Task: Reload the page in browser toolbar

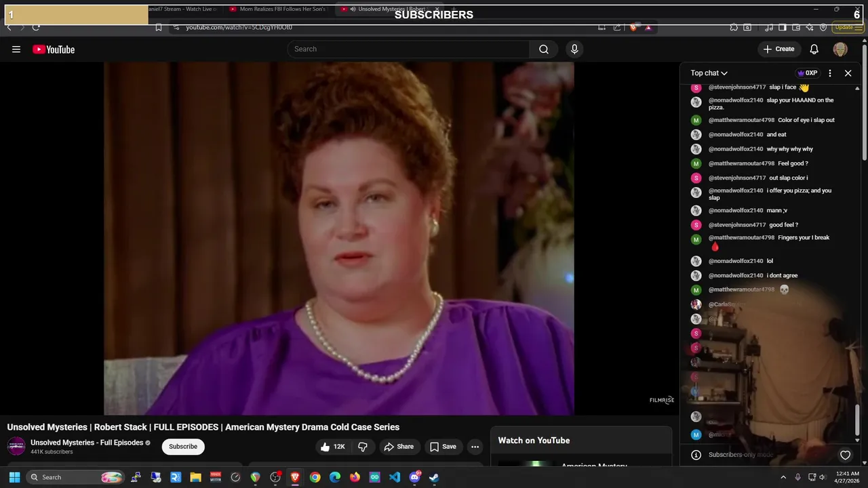Action: pyautogui.click(x=36, y=27)
